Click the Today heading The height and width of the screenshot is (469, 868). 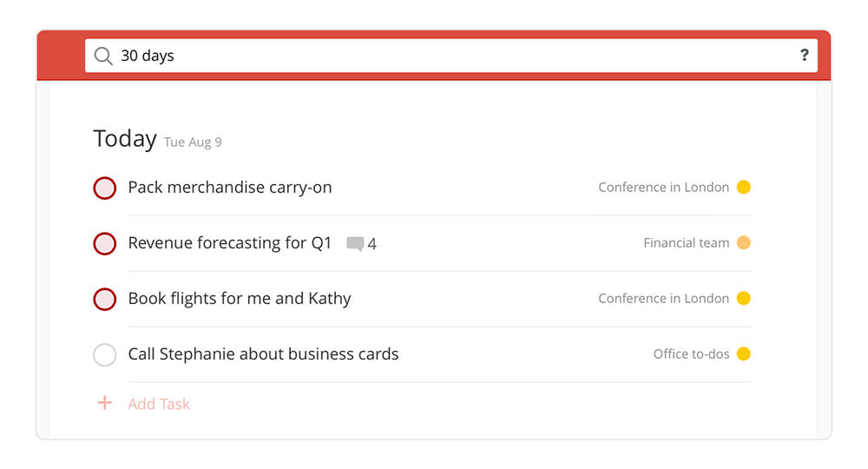click(125, 138)
